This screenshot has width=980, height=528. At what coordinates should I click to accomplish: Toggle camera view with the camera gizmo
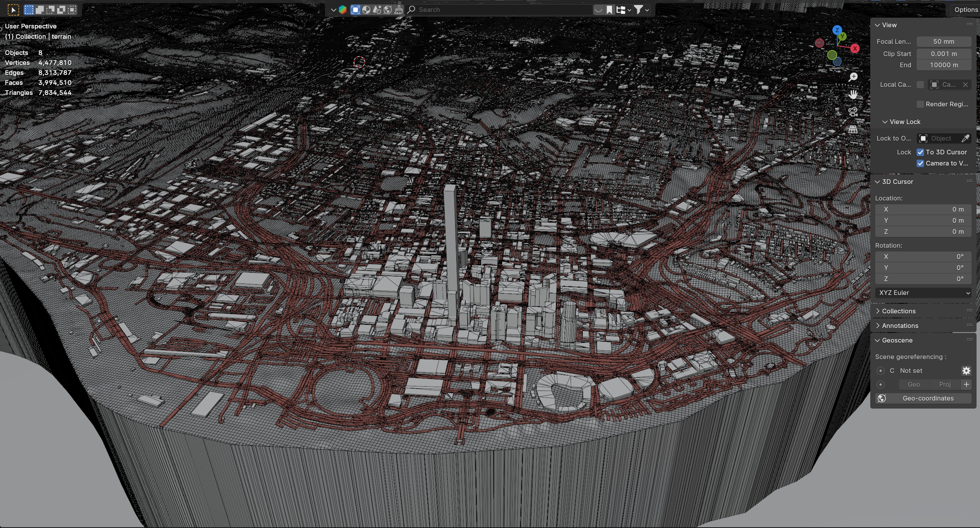(853, 112)
